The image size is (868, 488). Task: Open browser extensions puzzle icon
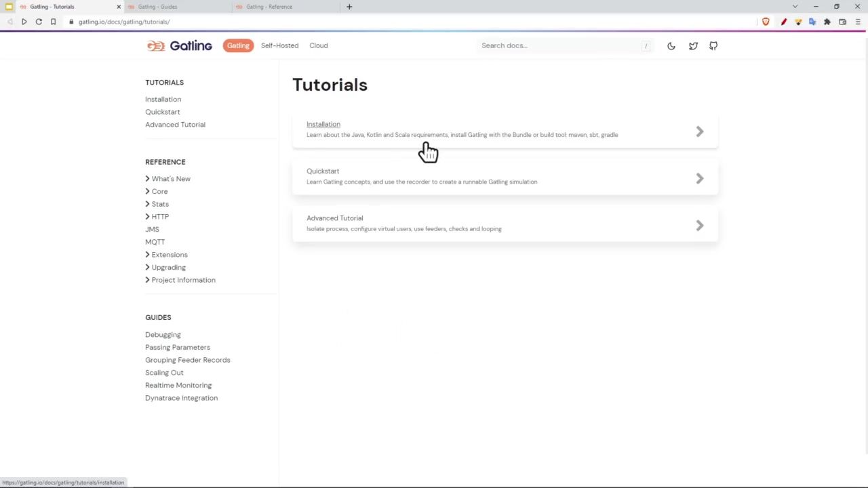(827, 22)
